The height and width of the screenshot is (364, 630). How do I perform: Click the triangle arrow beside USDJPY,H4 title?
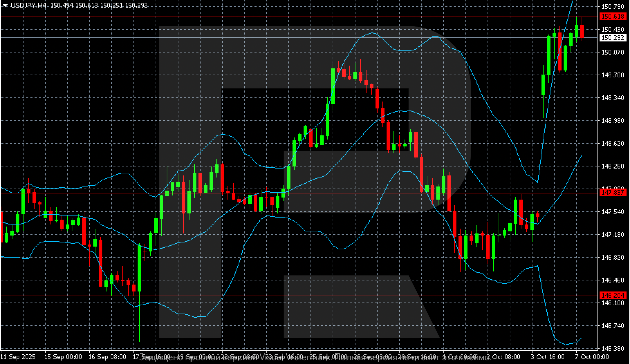coord(5,5)
